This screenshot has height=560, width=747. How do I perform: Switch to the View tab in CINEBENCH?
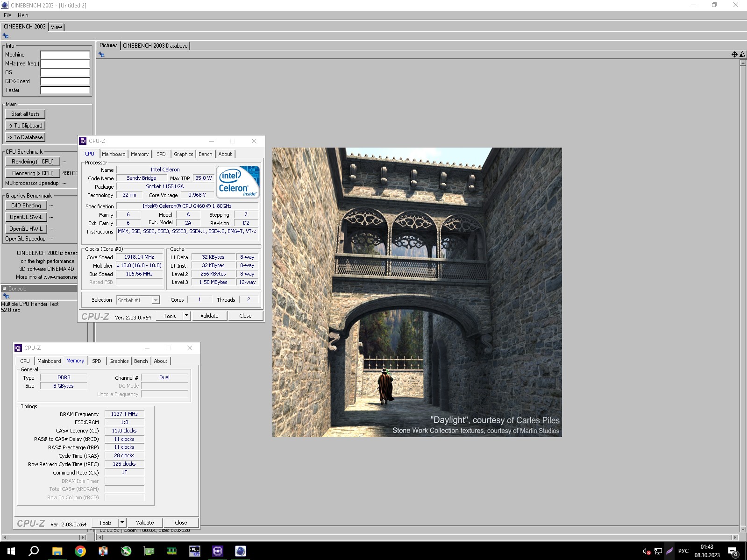pos(57,27)
